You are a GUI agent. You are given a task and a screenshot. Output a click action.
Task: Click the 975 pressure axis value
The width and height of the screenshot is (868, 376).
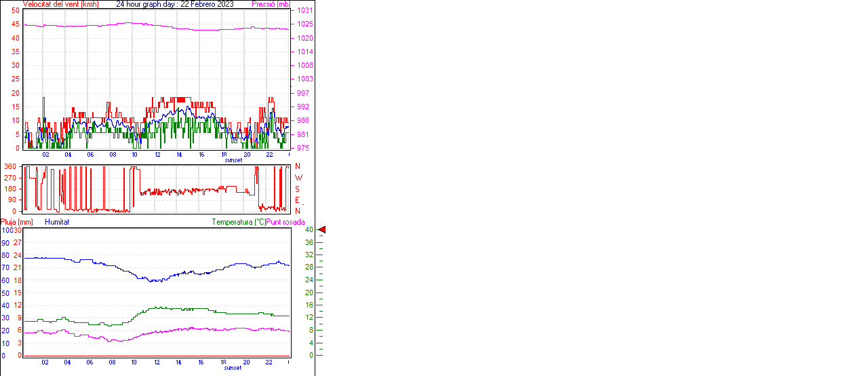click(x=303, y=148)
